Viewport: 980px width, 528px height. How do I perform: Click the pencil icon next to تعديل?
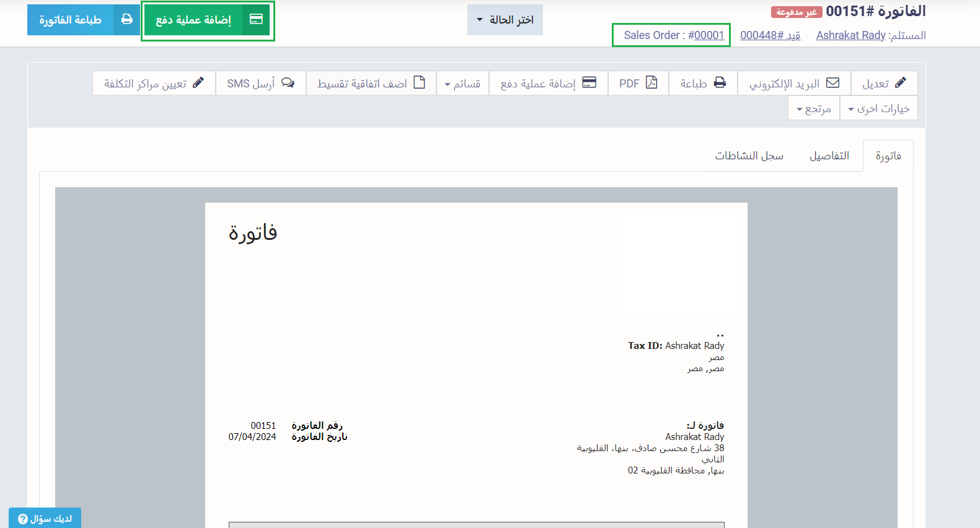[900, 83]
